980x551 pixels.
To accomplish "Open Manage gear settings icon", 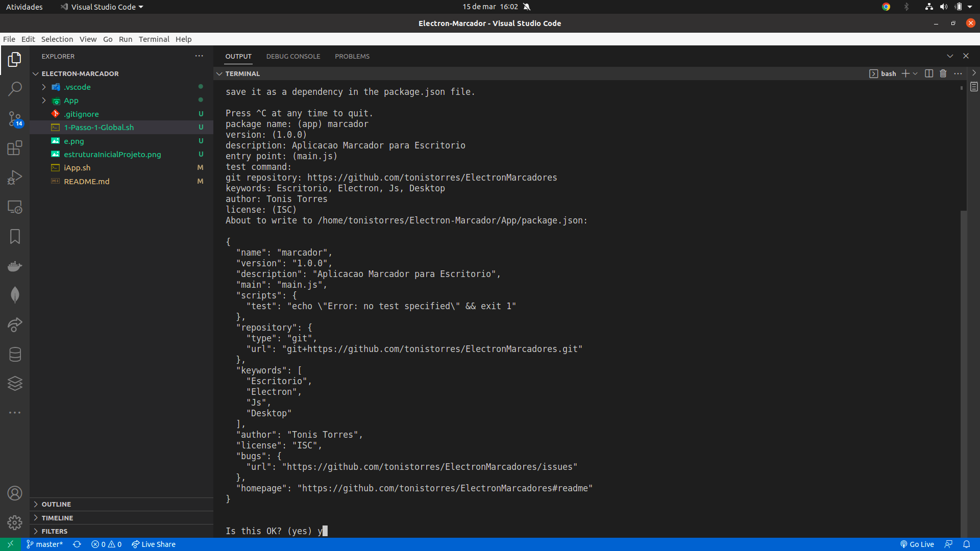I will [x=15, y=522].
